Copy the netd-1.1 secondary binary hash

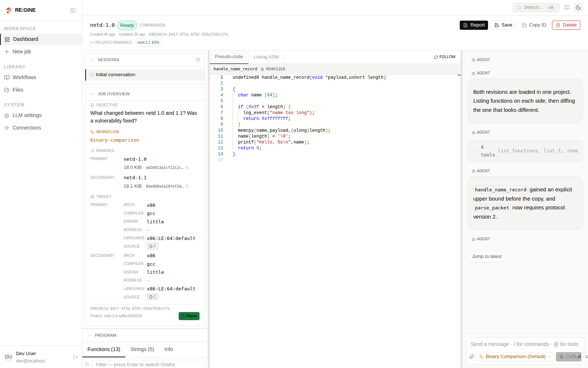tap(187, 187)
